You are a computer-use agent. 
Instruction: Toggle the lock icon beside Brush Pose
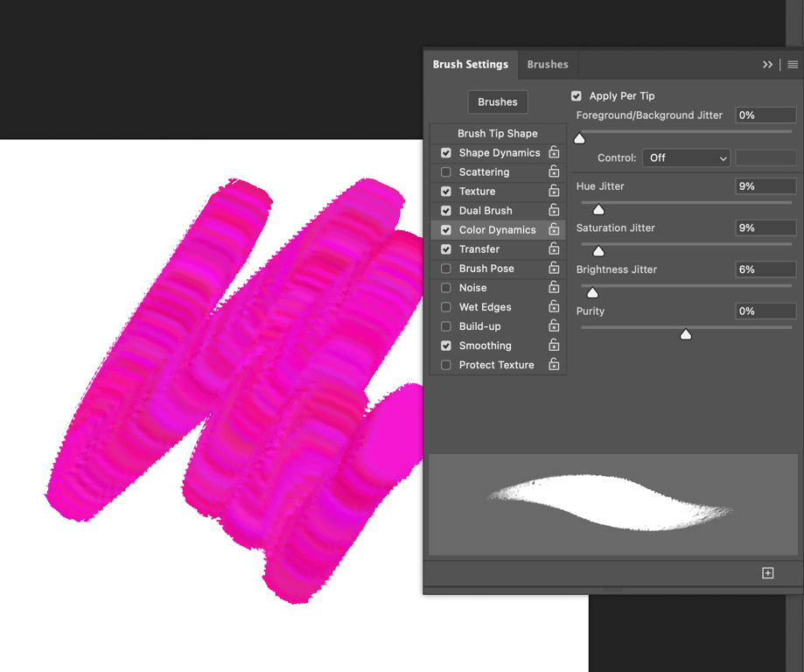pos(554,268)
